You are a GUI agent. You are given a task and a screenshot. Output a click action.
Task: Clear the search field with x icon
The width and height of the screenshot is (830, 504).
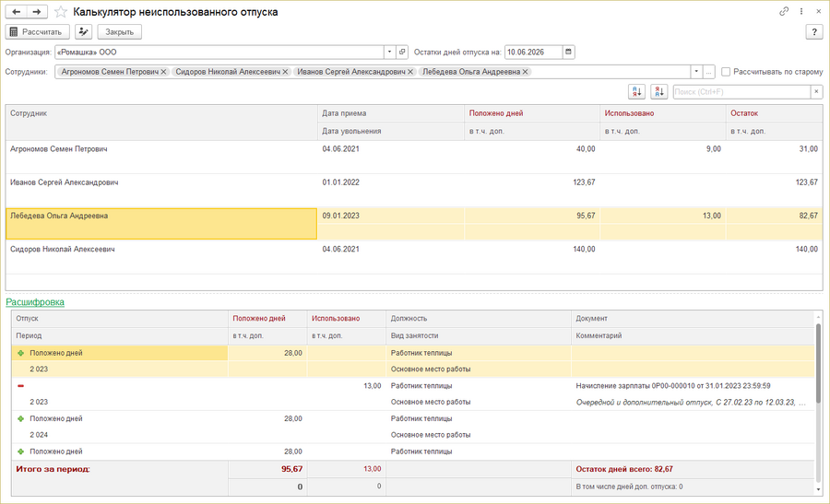coord(816,91)
